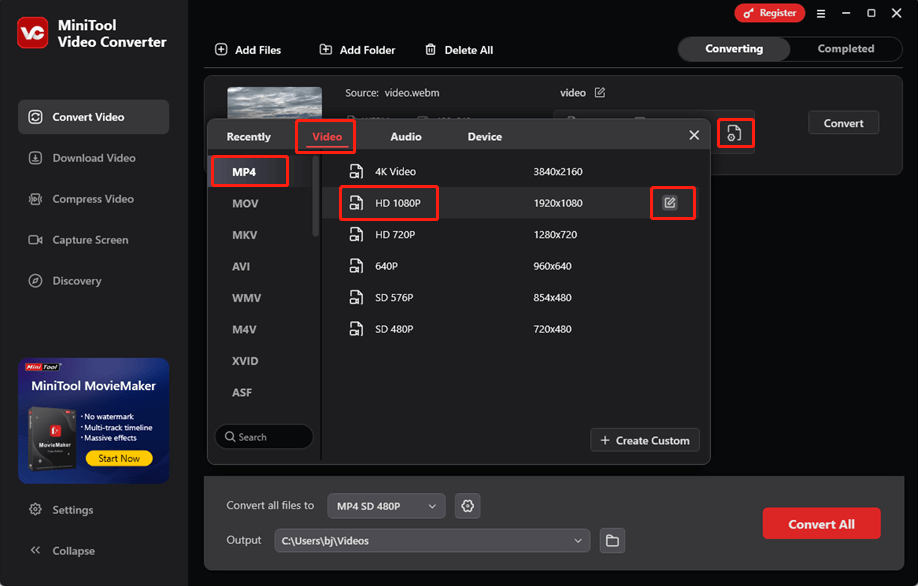Click the 640P format file icon
The height and width of the screenshot is (586, 918).
(356, 266)
